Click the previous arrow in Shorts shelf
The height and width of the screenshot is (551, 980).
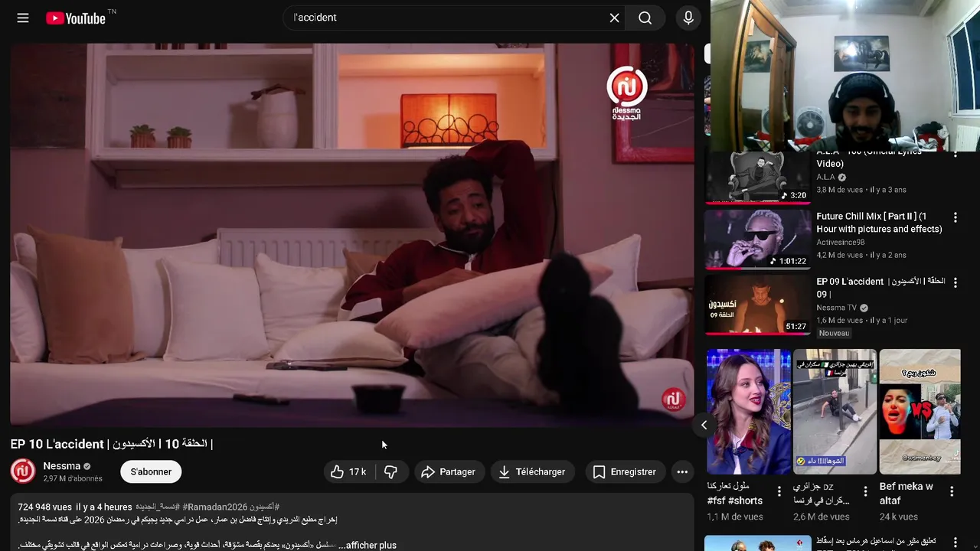(704, 425)
